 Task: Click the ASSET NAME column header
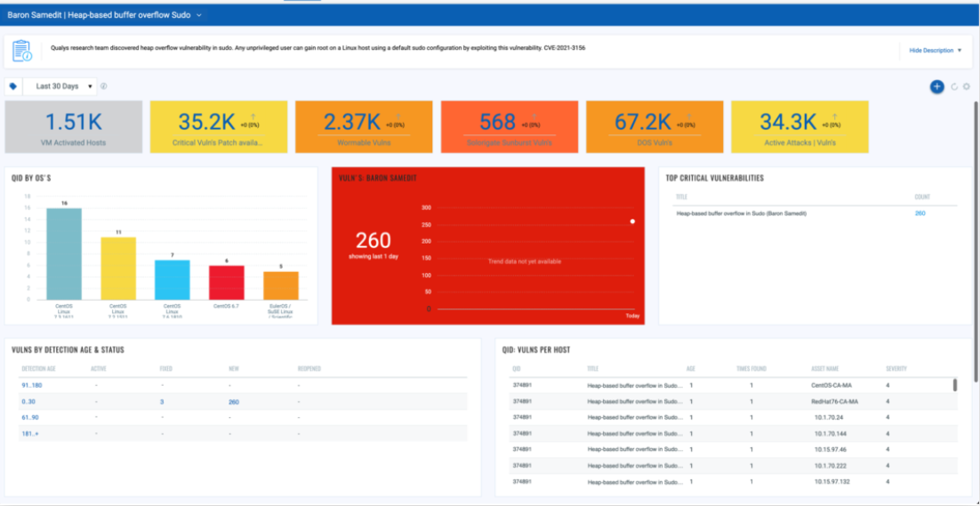coord(826,368)
